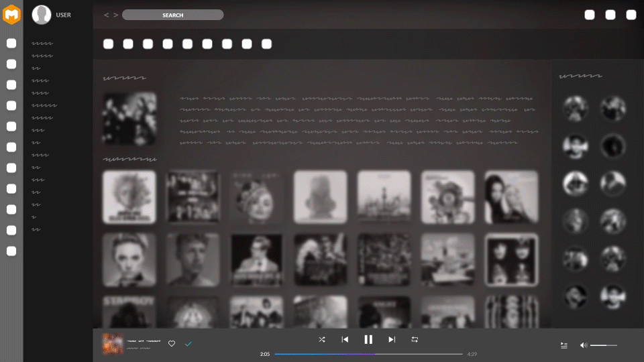Click the USER name label

[64, 15]
